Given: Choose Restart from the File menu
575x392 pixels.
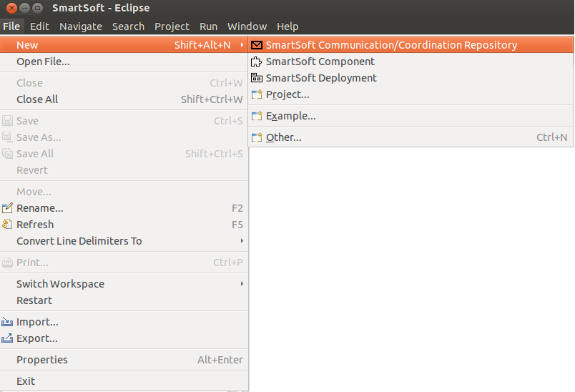Looking at the screenshot, I should point(124,300).
